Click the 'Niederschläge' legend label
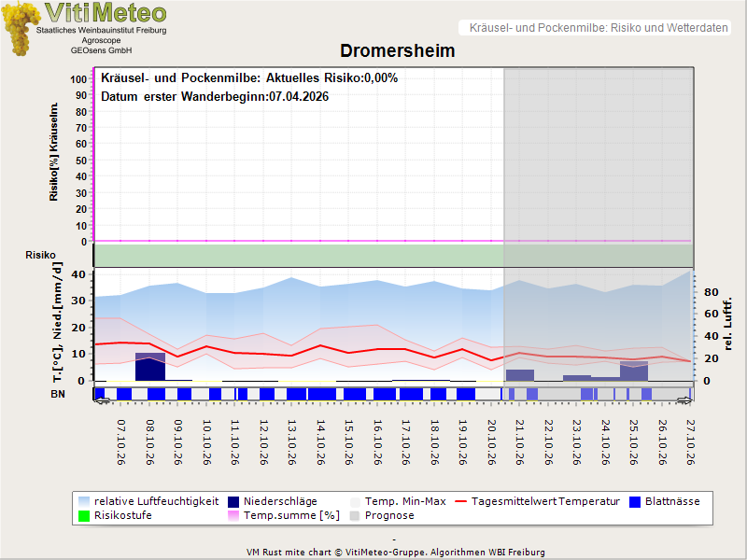 point(280,501)
